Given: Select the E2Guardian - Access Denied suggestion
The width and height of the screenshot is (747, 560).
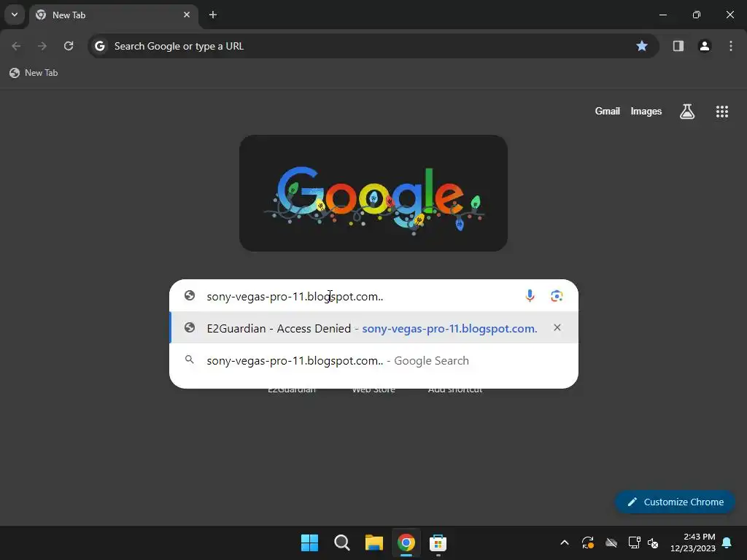Looking at the screenshot, I should (x=374, y=328).
